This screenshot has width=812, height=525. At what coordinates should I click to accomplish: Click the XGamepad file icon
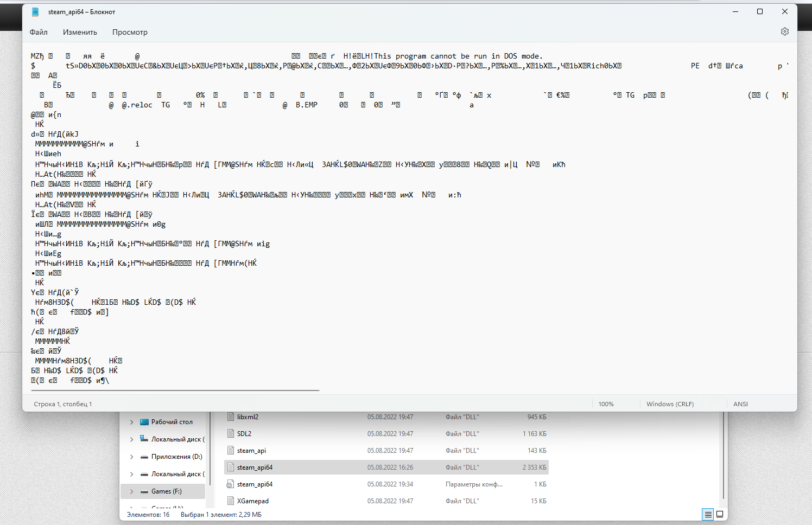(x=231, y=501)
